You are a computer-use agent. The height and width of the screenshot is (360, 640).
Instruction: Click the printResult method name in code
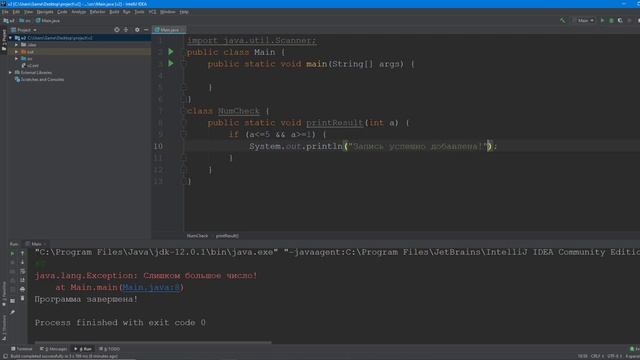click(334, 122)
